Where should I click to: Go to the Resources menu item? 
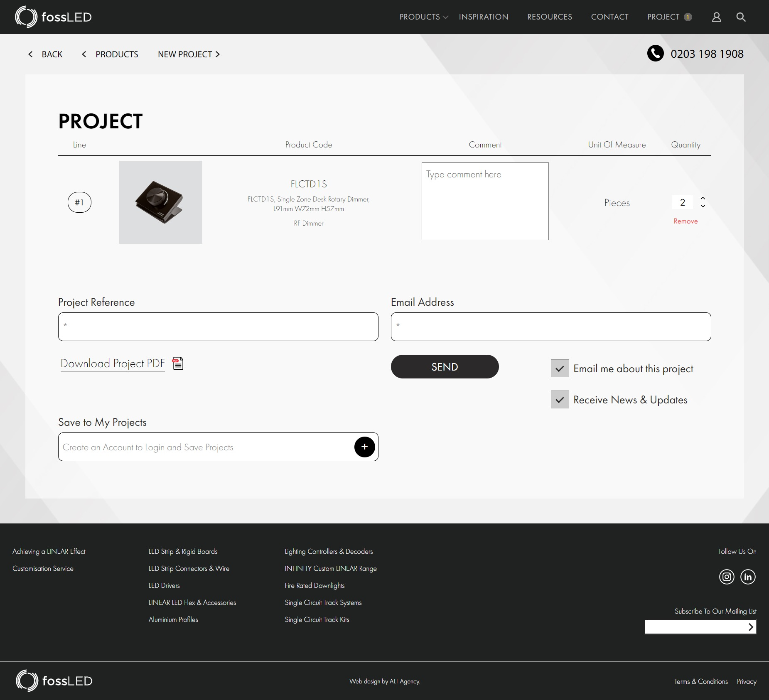[549, 17]
